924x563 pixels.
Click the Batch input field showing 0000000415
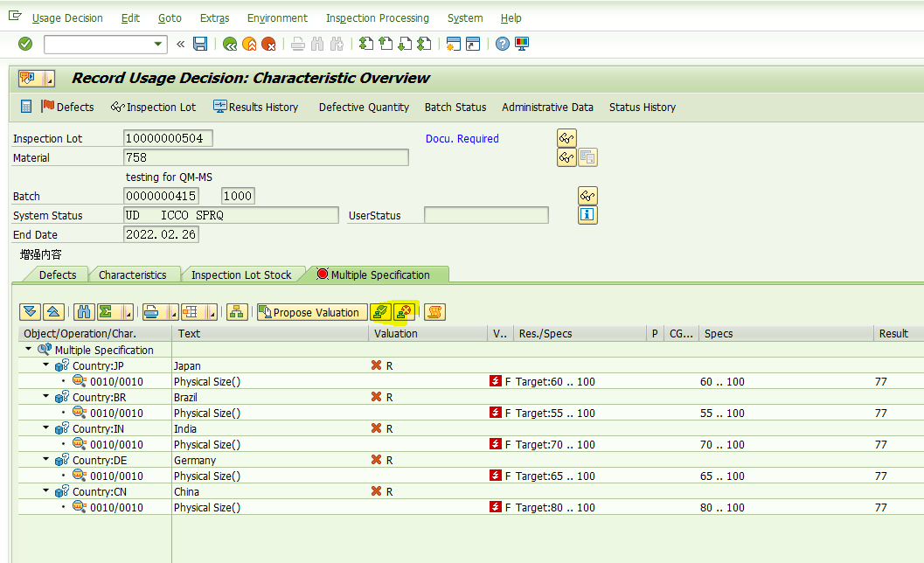point(161,196)
